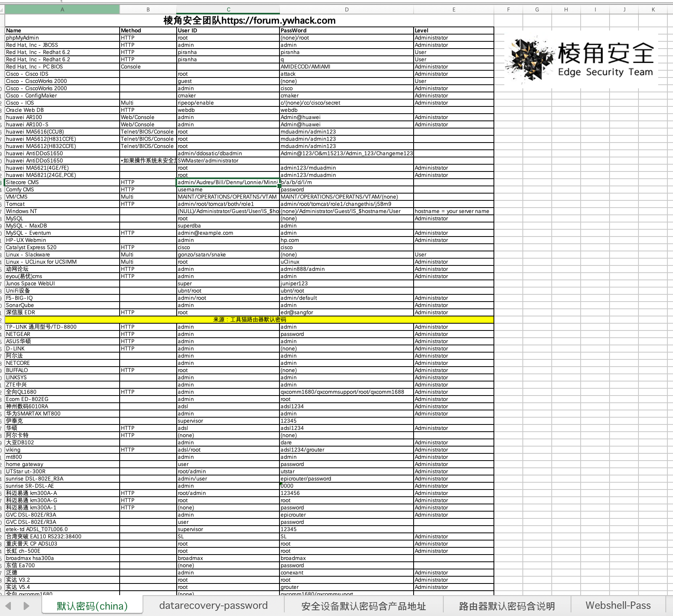Open the 默认密码(china) sheet tab
Viewport: 673px width, 616px height.
click(92, 606)
